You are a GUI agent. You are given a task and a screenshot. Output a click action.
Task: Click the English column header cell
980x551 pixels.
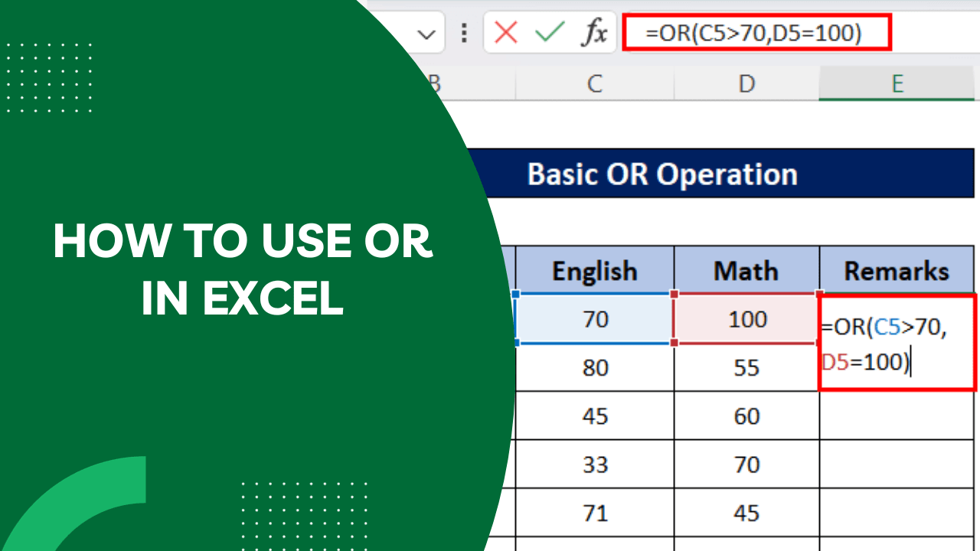(x=595, y=270)
